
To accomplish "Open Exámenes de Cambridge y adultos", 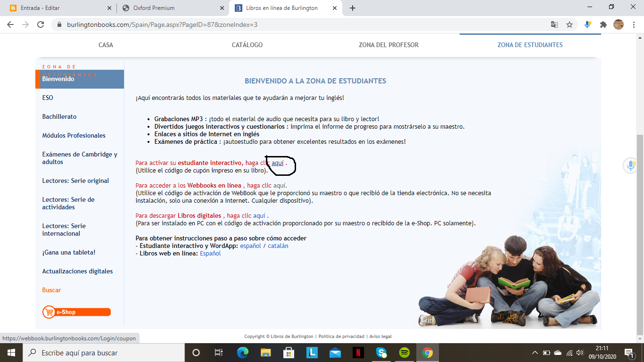I will [80, 158].
